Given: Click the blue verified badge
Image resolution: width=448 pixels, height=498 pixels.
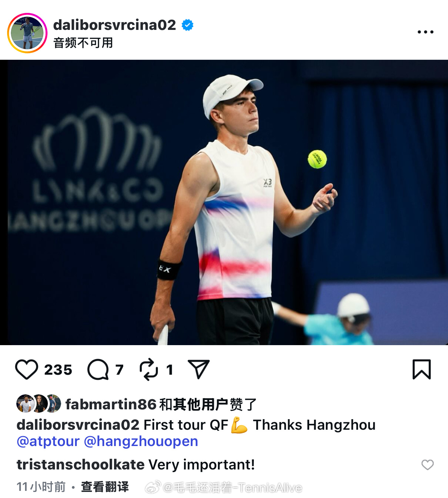Looking at the screenshot, I should click(x=187, y=25).
